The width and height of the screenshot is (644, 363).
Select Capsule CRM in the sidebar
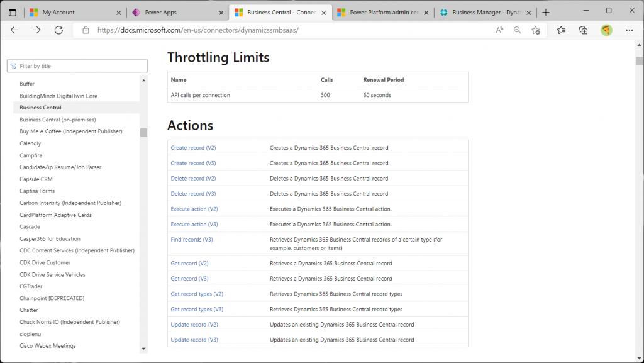coord(36,179)
